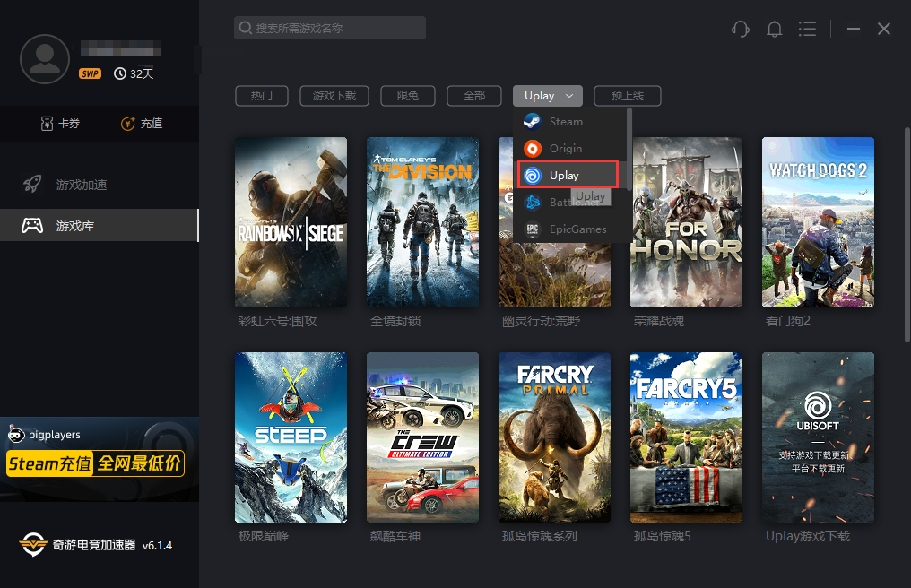Open Far Cry Primal cover
911x588 pixels.
tap(555, 437)
